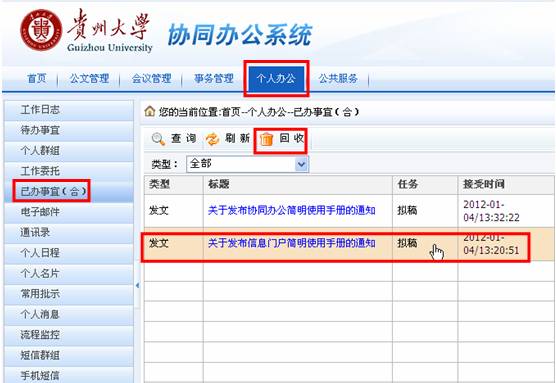Open 工作委托 in the sidebar
556x383 pixels.
pyautogui.click(x=69, y=171)
